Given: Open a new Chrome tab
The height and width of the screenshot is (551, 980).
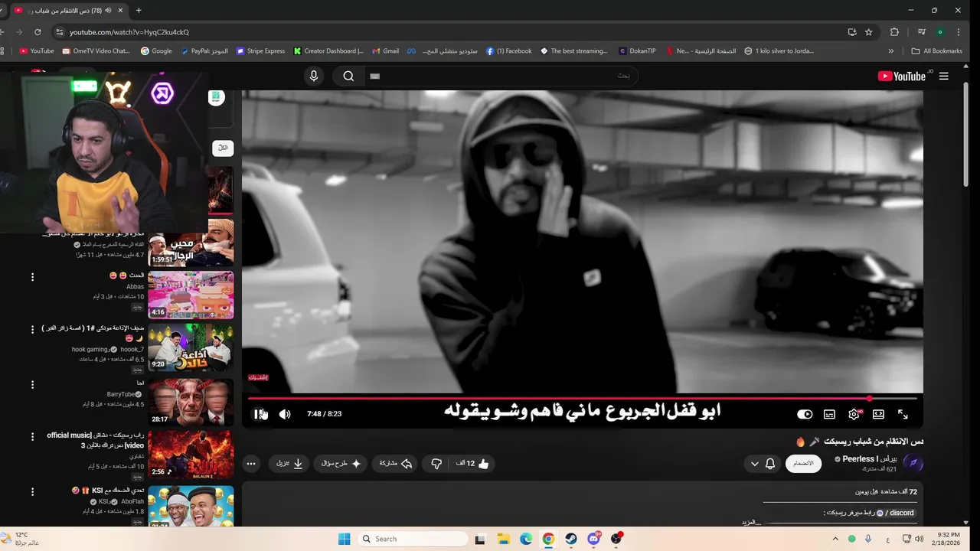Looking at the screenshot, I should coord(139,10).
